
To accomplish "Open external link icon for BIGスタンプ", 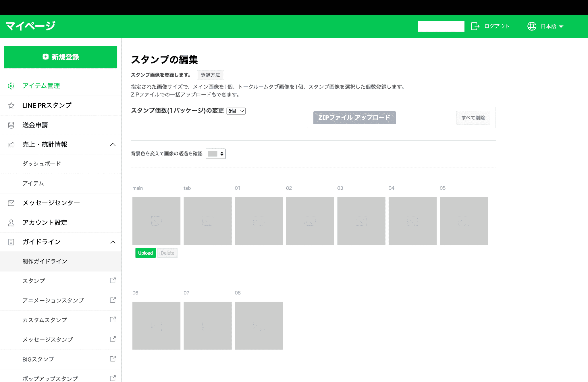I will point(113,359).
